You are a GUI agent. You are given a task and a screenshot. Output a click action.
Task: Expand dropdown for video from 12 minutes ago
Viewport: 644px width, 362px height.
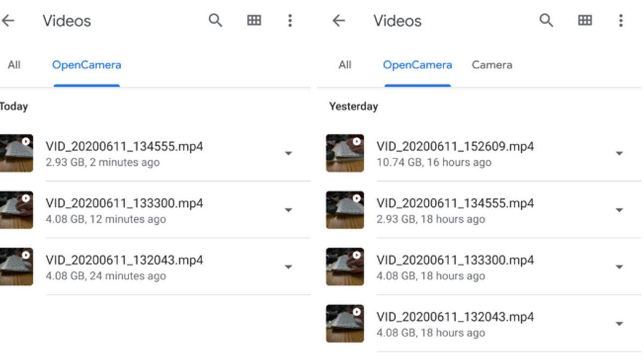click(x=288, y=210)
